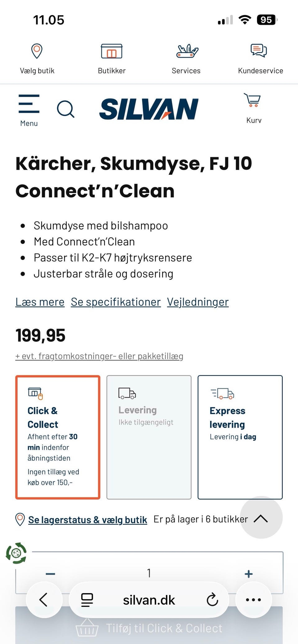Increase quantity with the plus button

(249, 574)
